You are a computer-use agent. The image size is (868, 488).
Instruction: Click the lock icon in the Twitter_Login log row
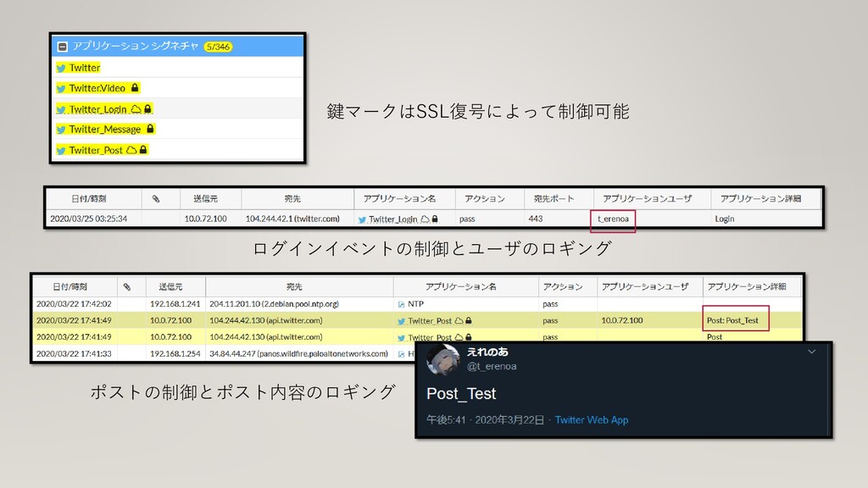click(435, 219)
